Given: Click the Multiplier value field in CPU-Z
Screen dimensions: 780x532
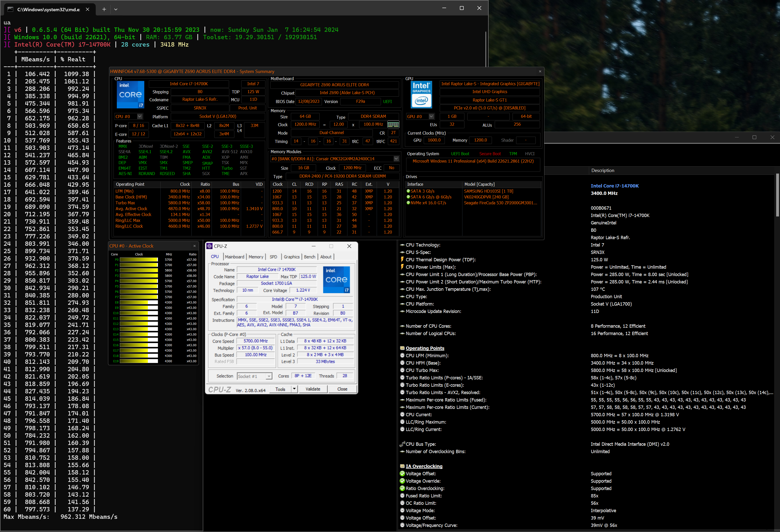Looking at the screenshot, I should click(256, 348).
